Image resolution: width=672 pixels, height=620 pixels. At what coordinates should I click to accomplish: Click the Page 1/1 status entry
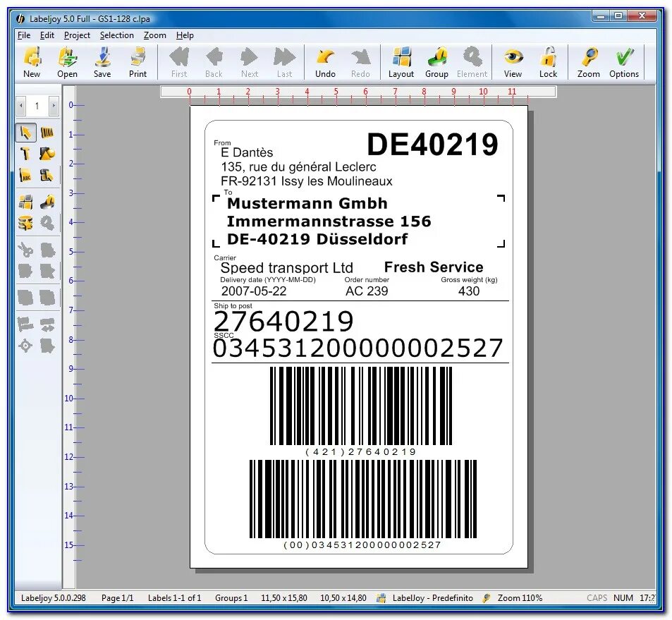[x=118, y=597]
